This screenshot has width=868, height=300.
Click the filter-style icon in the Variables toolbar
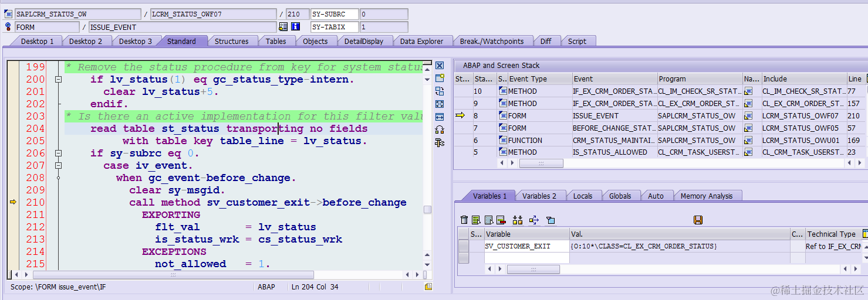point(550,220)
